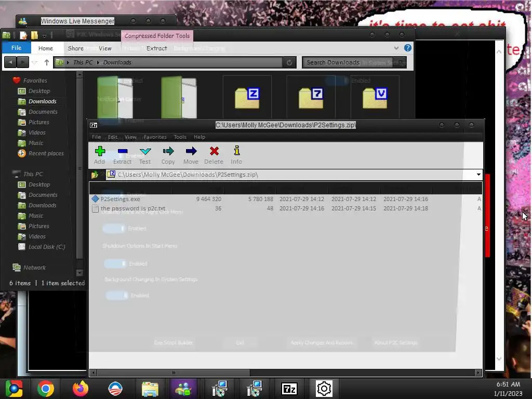Open the 7-Zip Edit menu
This screenshot has height=399, width=532.
(x=113, y=137)
